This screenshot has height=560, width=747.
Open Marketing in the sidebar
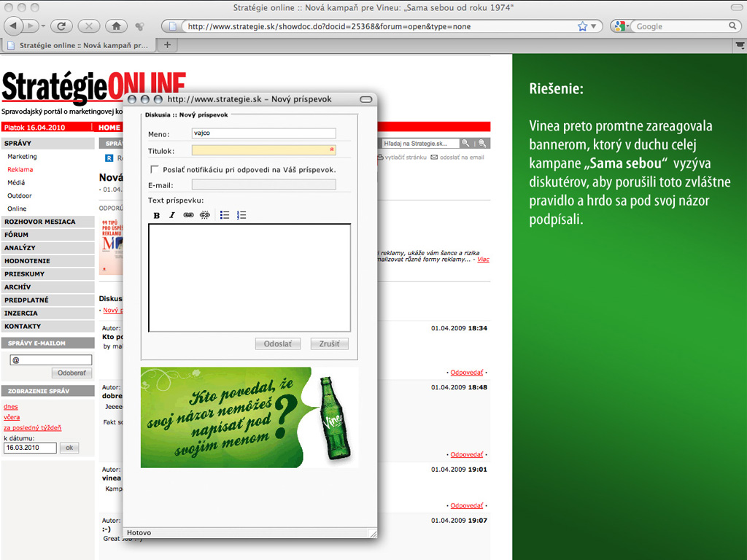coord(22,156)
